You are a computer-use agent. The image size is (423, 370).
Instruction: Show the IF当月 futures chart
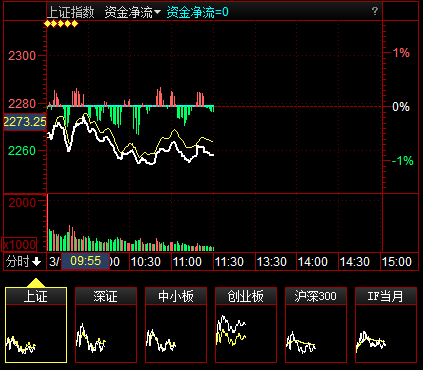(x=386, y=325)
